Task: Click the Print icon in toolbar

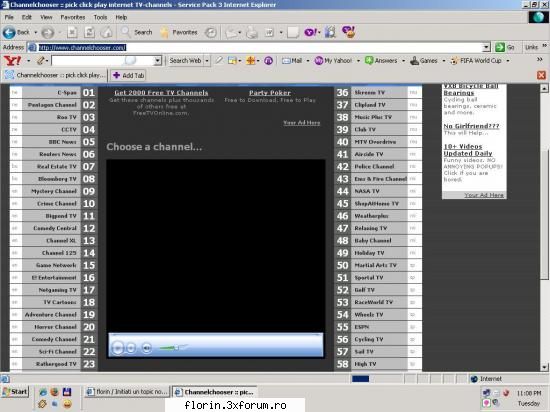Action: tap(251, 33)
